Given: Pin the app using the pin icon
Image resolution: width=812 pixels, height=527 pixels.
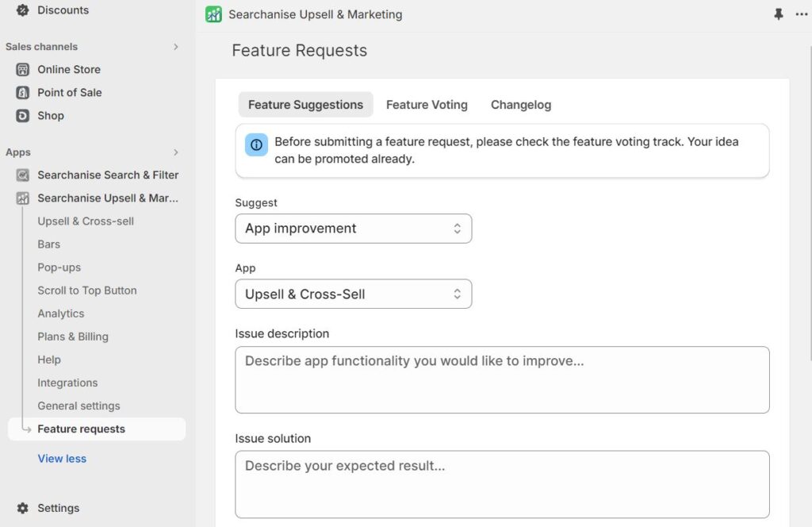Looking at the screenshot, I should pos(778,14).
